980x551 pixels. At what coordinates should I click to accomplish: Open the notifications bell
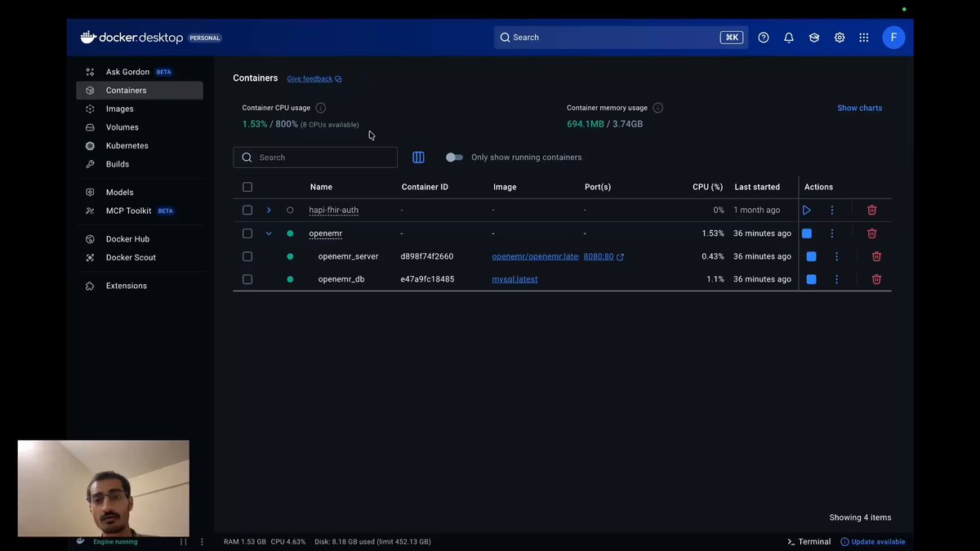pos(788,38)
